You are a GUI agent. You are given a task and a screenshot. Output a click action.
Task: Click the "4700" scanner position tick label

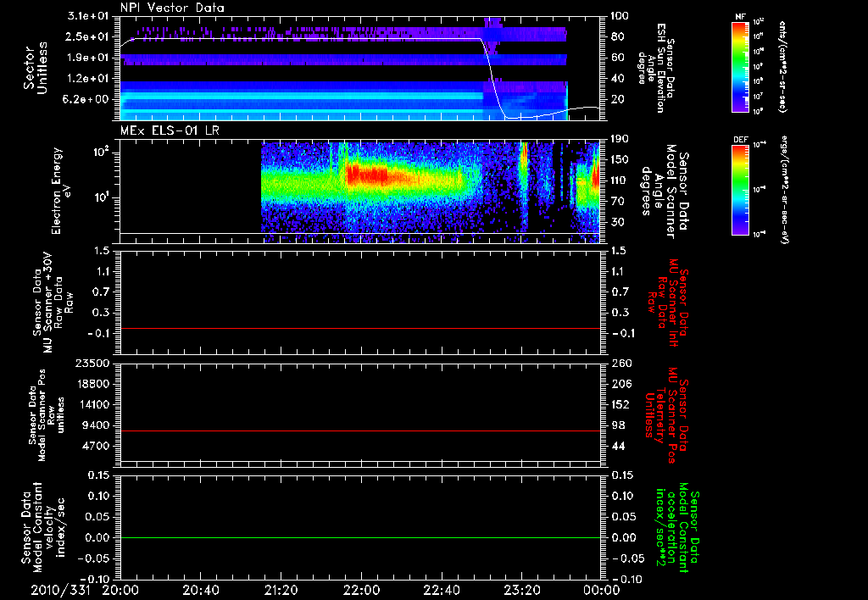click(95, 446)
